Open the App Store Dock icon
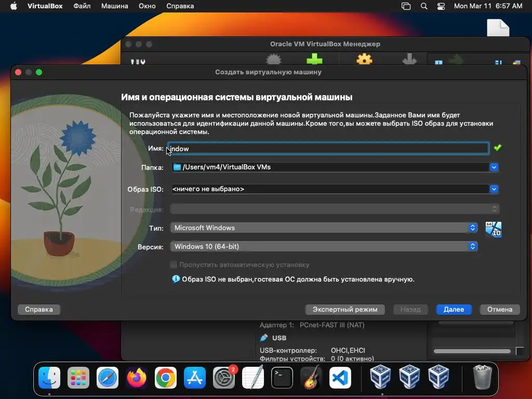The height and width of the screenshot is (399, 532). (x=195, y=378)
